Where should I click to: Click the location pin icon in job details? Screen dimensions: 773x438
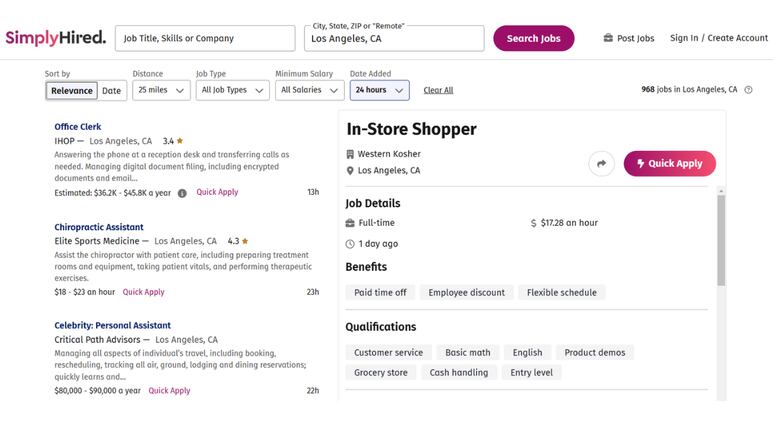(350, 171)
